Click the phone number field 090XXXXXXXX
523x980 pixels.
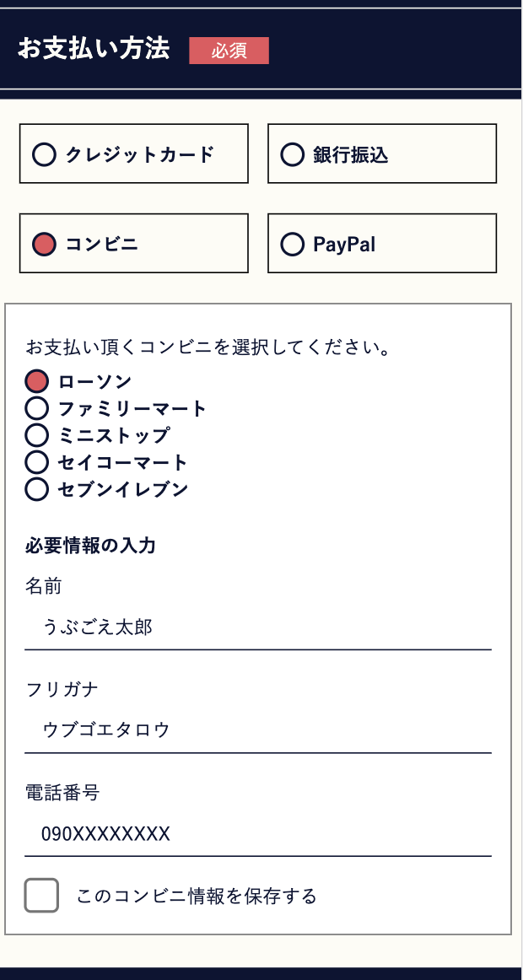(257, 834)
